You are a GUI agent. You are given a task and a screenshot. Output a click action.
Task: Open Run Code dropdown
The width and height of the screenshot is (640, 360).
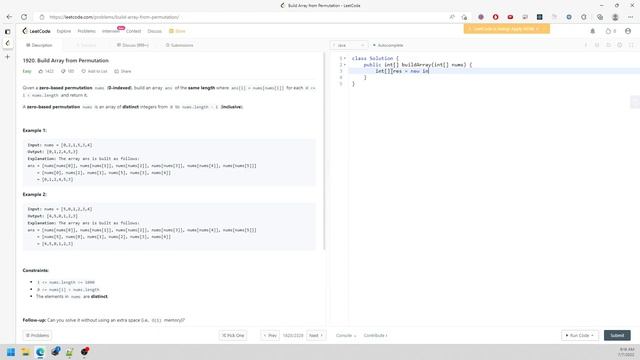[x=580, y=336]
